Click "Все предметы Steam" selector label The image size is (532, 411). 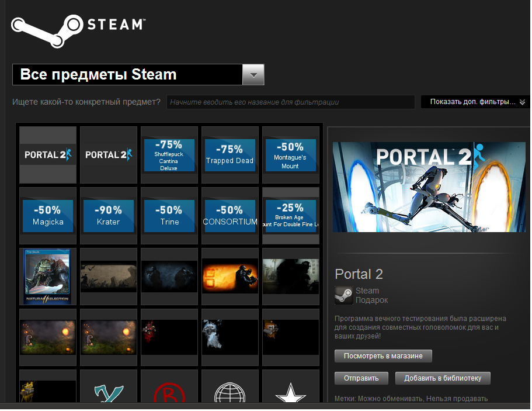point(98,74)
